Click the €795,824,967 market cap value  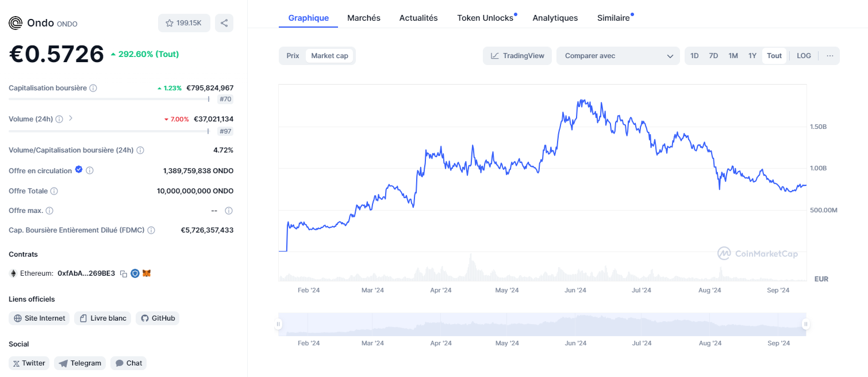pos(210,88)
